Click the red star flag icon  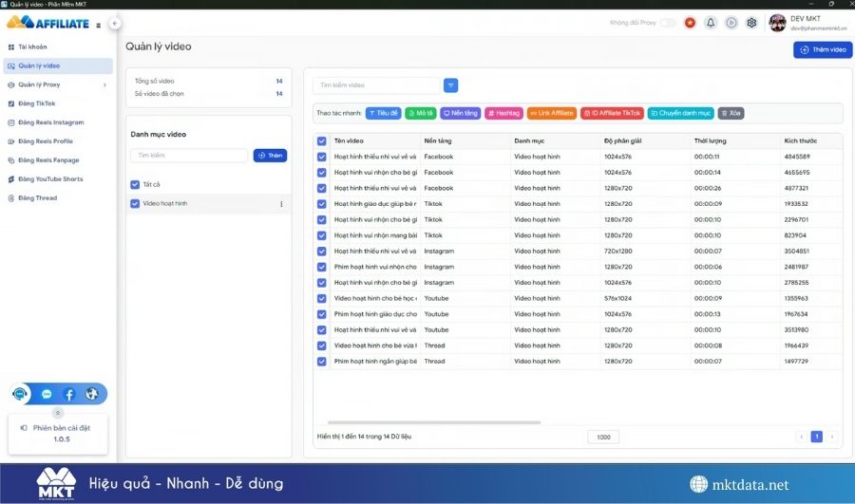(690, 23)
